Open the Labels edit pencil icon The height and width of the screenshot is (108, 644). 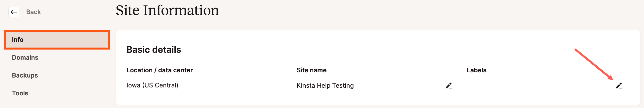619,85
